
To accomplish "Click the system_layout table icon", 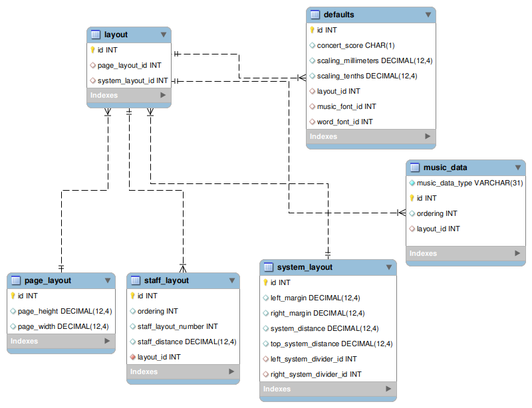I will [268, 267].
